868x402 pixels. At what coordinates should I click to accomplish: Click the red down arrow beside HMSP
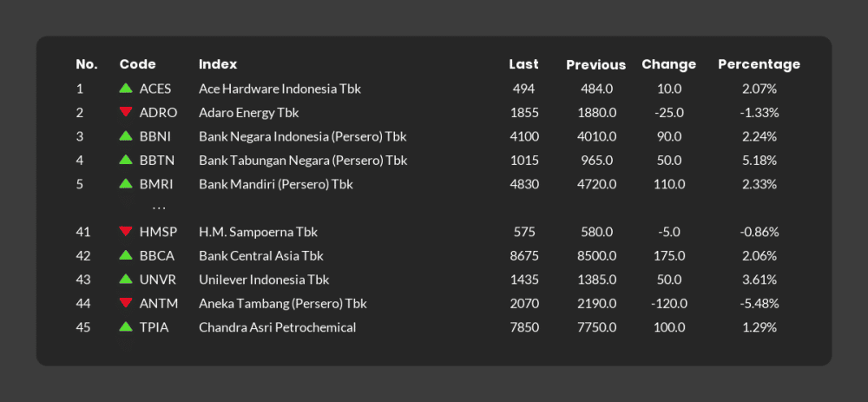126,231
